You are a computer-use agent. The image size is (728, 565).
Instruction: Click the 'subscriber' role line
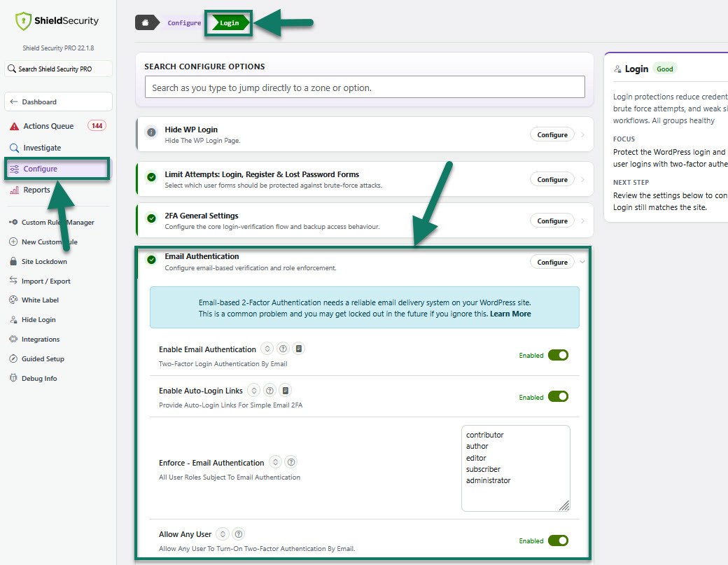483,469
